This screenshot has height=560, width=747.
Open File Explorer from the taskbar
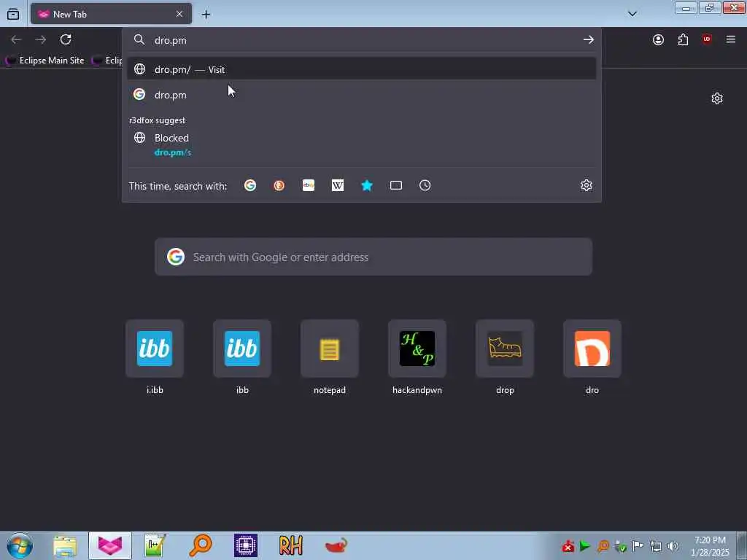(65, 546)
